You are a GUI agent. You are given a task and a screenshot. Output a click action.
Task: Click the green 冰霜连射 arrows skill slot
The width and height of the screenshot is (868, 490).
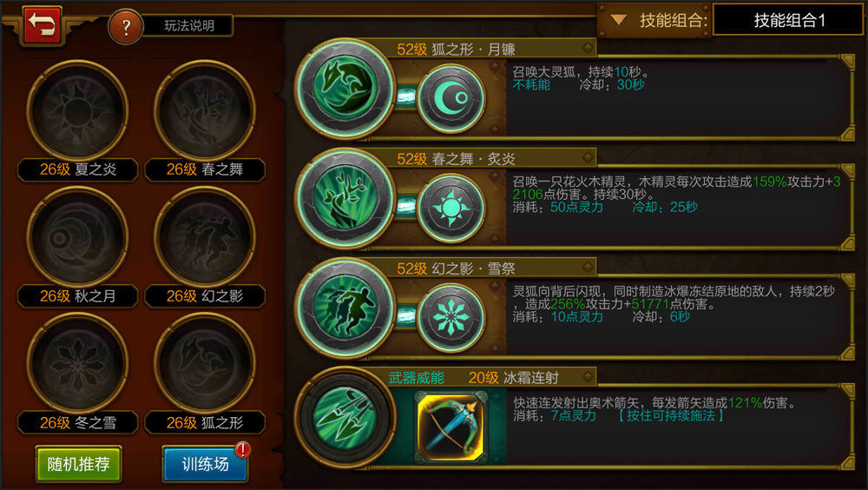click(345, 416)
